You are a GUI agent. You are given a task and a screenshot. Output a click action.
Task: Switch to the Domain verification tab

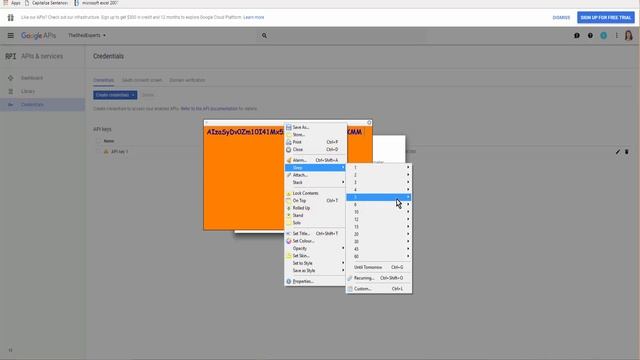pos(187,80)
